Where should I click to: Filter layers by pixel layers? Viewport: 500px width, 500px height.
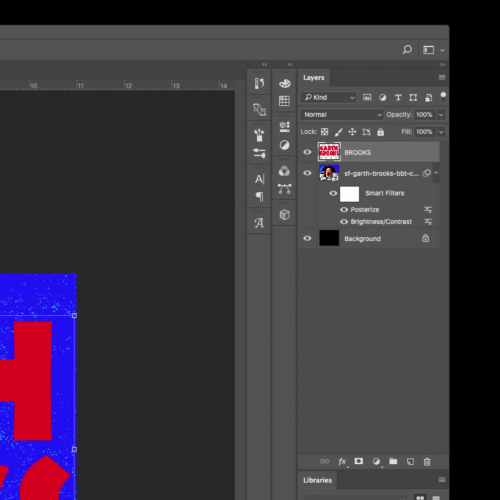(x=367, y=97)
